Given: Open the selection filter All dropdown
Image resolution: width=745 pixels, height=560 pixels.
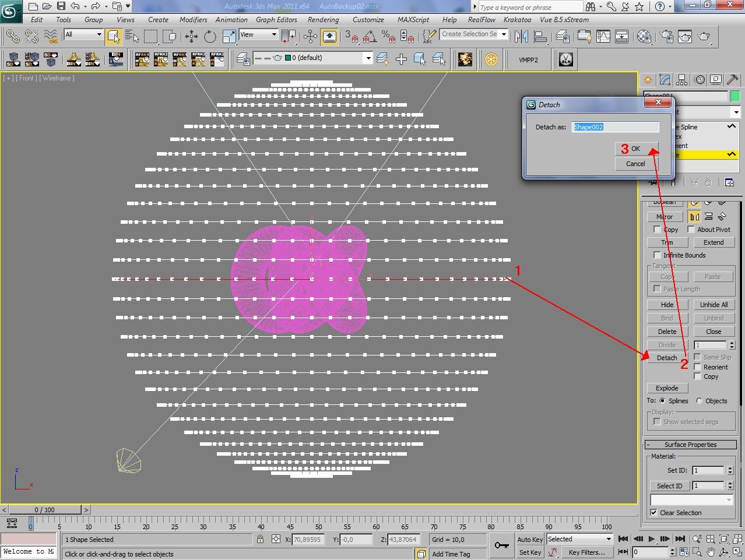Looking at the screenshot, I should tap(83, 34).
